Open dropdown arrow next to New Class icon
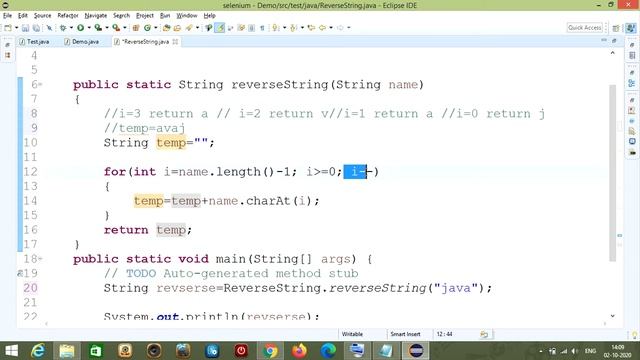 click(x=156, y=28)
